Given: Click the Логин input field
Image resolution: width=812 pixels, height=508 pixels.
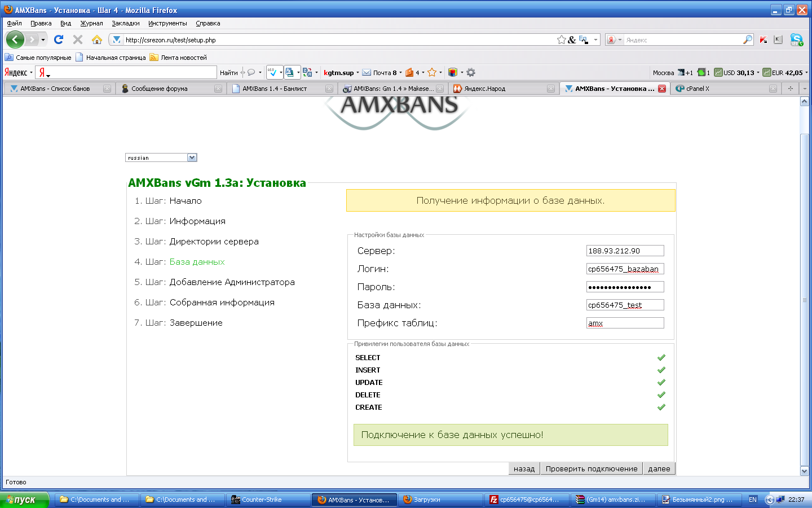Looking at the screenshot, I should coord(625,269).
